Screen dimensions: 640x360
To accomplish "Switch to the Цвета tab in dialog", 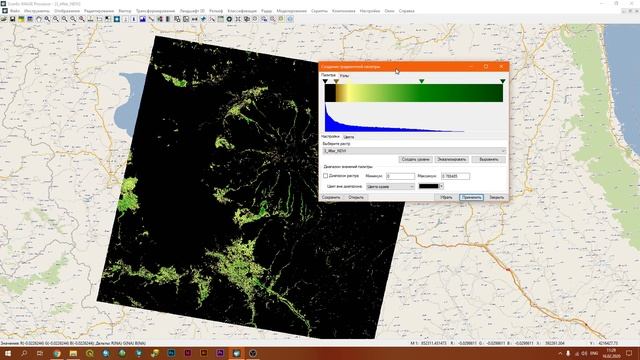I will click(x=349, y=137).
